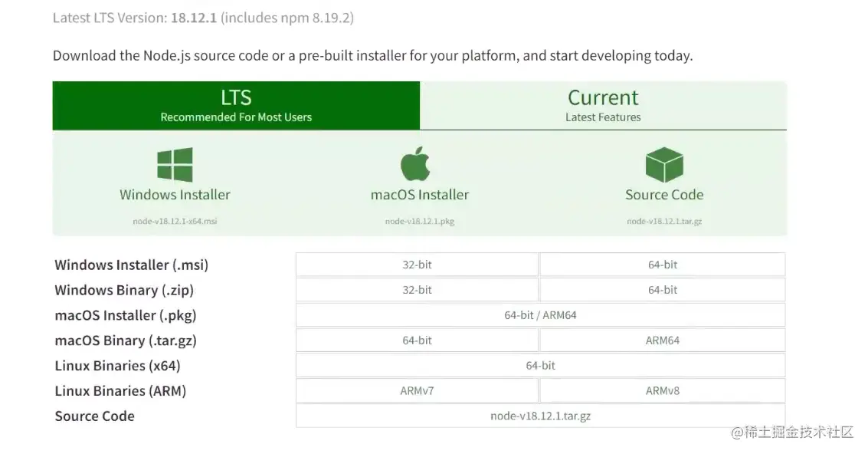The height and width of the screenshot is (454, 868).
Task: Select 64-bit Windows Binary (.zip)
Action: [x=663, y=290]
